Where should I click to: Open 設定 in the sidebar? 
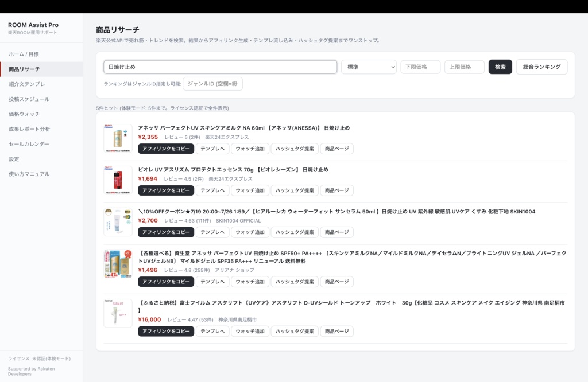point(41,159)
